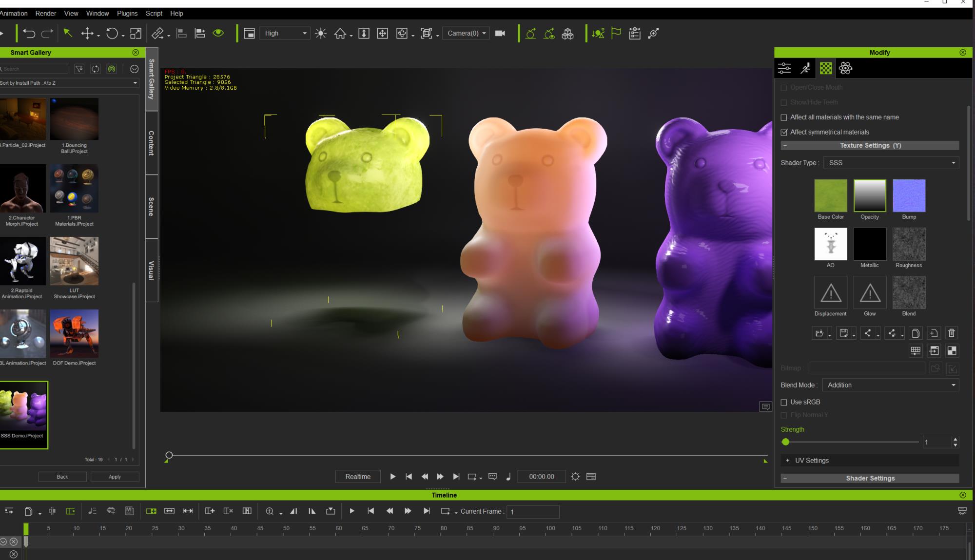Open the Blend Mode Addition dropdown
This screenshot has height=560, width=975.
tap(890, 385)
